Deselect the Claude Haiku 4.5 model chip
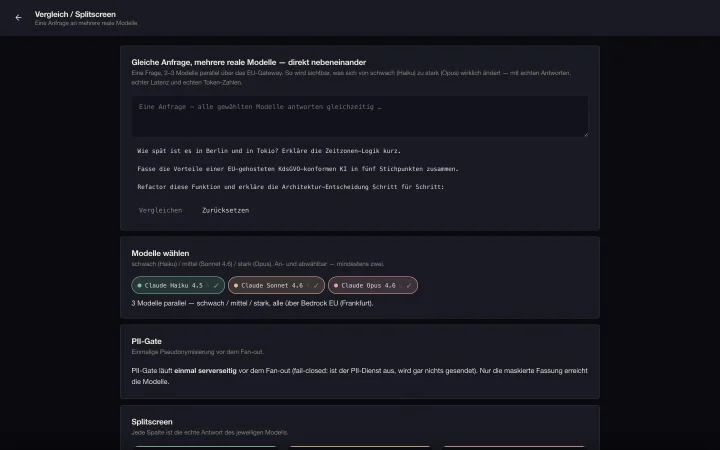Screen dimensions: 720x450 pos(178,285)
